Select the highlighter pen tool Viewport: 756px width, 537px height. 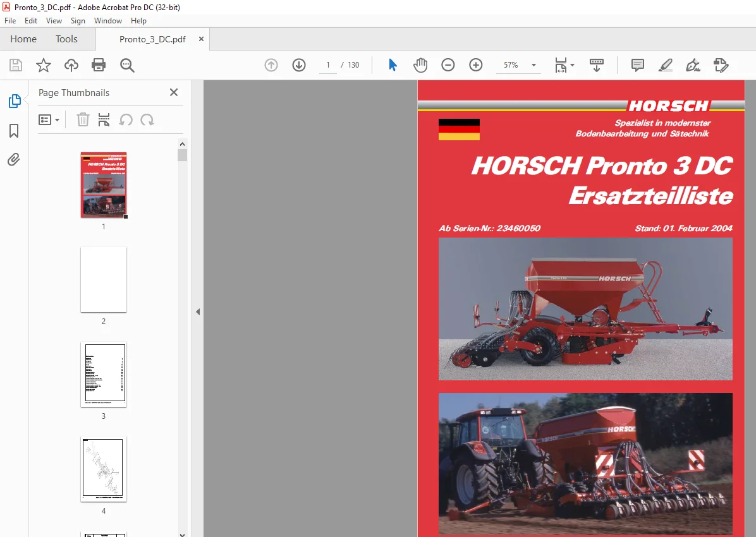point(666,65)
